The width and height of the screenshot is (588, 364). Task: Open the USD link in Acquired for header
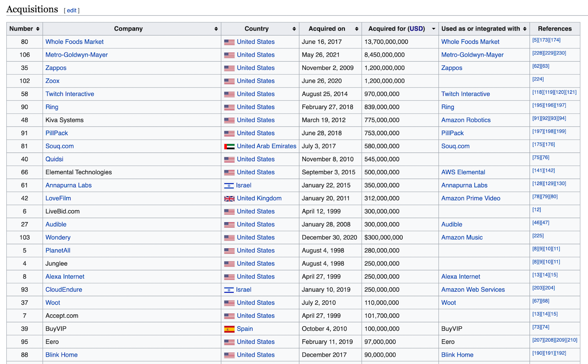416,29
